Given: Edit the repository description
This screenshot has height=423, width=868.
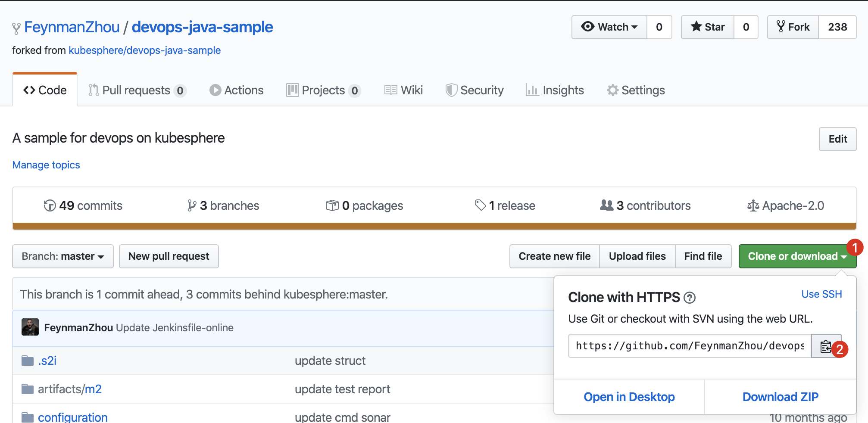Looking at the screenshot, I should [838, 139].
